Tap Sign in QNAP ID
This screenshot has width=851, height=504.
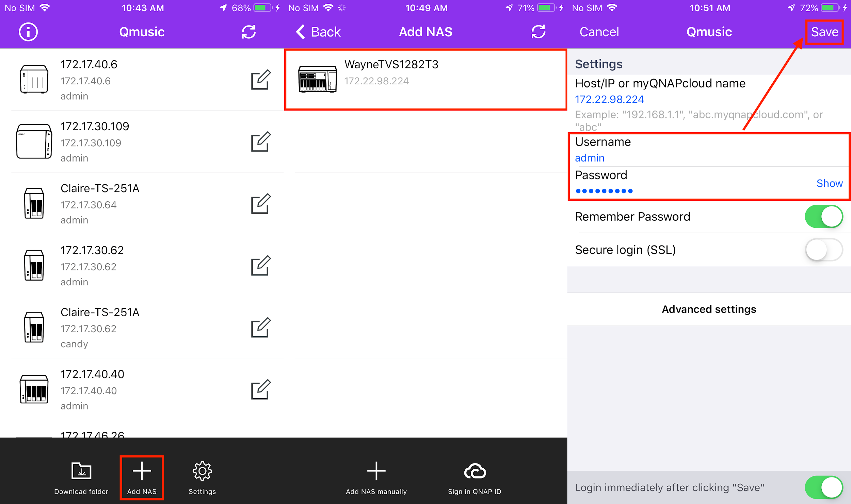475,478
